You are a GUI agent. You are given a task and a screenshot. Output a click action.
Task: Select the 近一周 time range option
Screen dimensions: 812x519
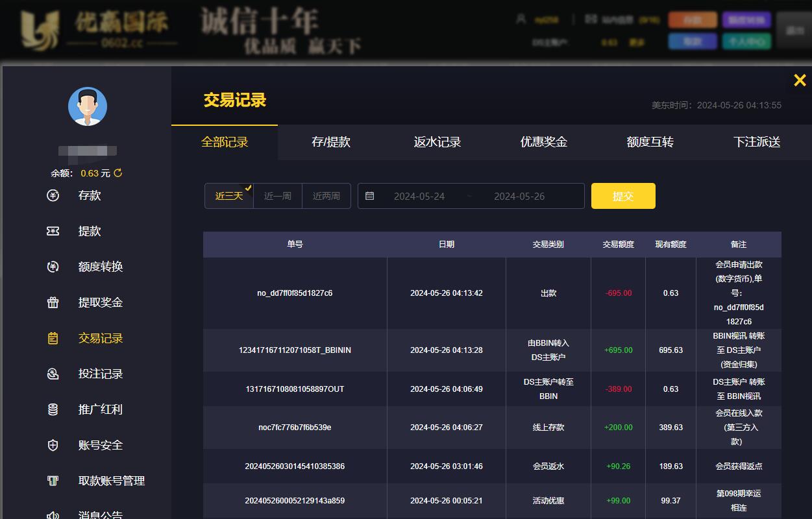coord(277,196)
